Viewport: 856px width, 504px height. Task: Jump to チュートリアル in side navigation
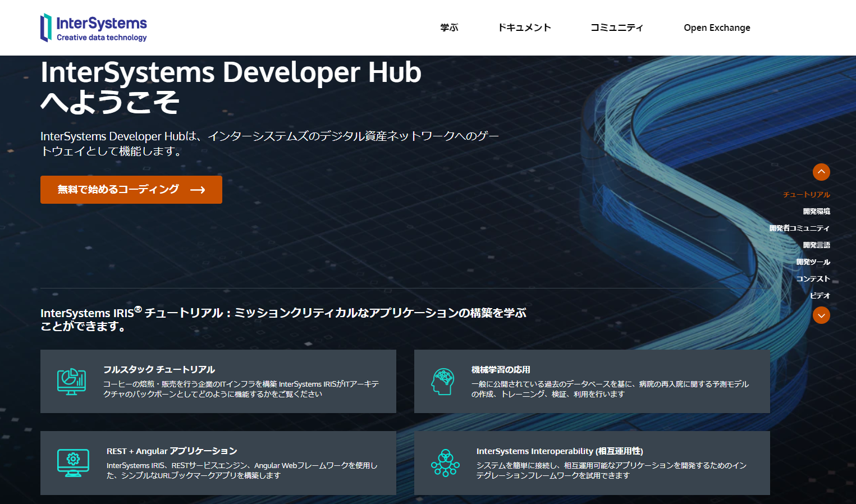[x=807, y=195]
